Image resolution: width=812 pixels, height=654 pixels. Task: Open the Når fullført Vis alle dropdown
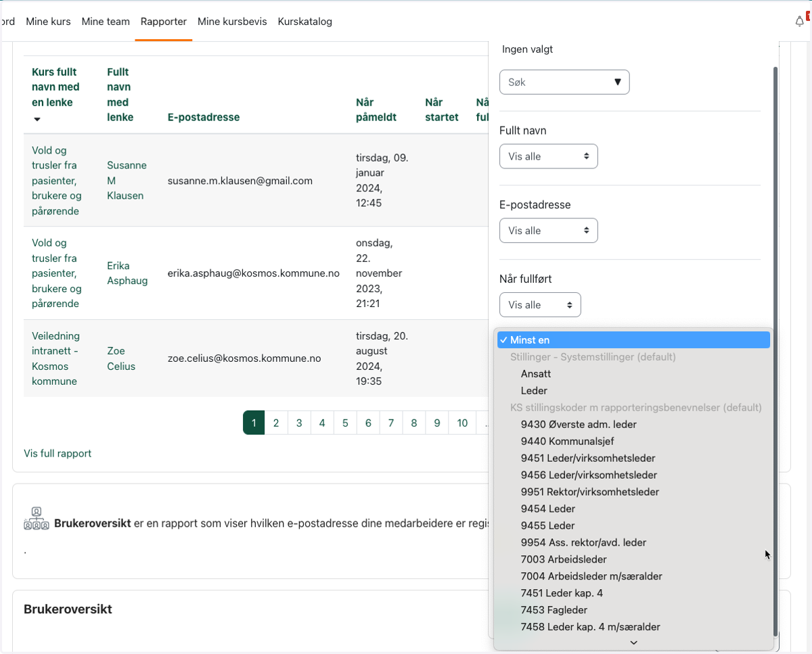pyautogui.click(x=540, y=305)
